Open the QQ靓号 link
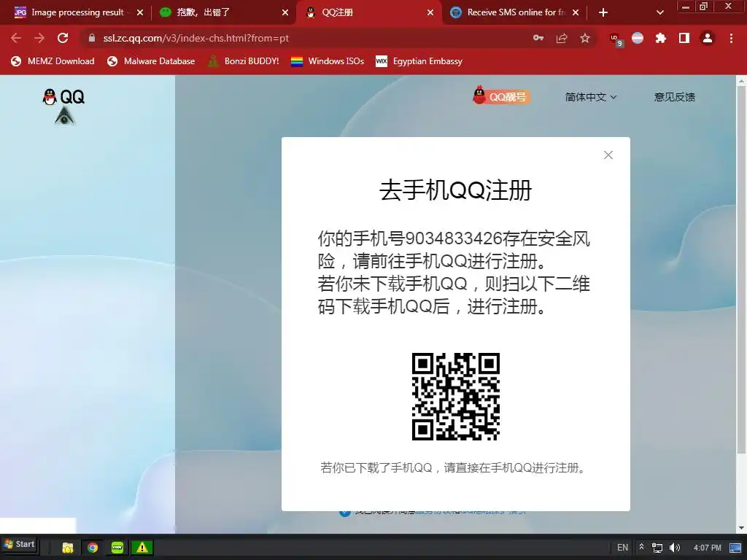Viewport: 747px width, 560px height. (501, 96)
